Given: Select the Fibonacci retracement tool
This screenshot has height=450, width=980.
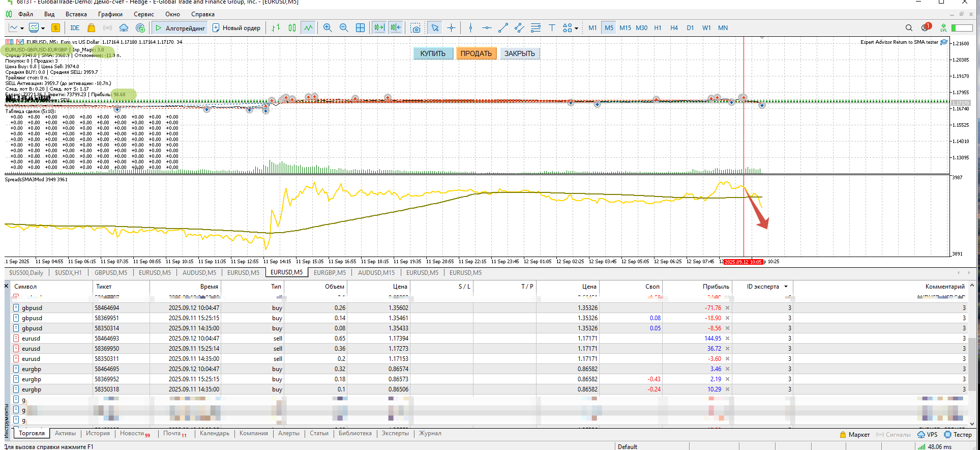Looking at the screenshot, I should tap(536, 28).
